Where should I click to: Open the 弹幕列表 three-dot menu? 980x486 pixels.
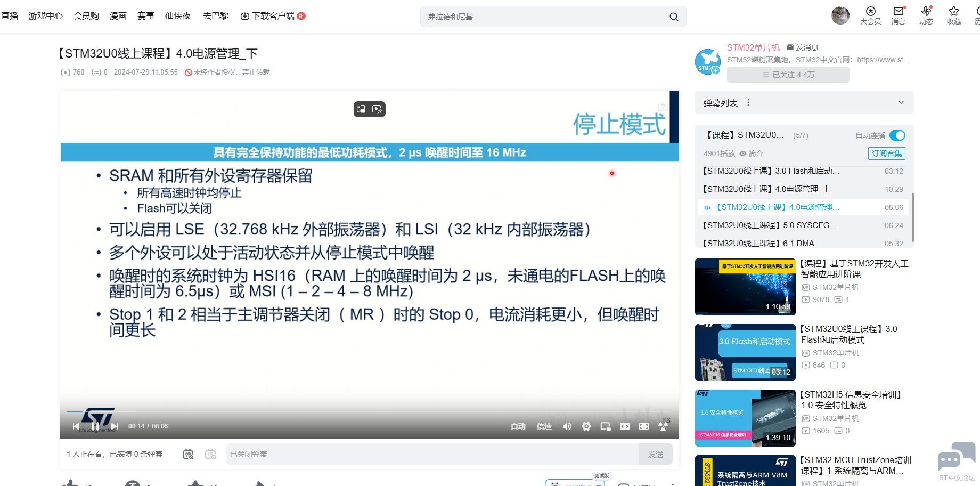point(748,102)
